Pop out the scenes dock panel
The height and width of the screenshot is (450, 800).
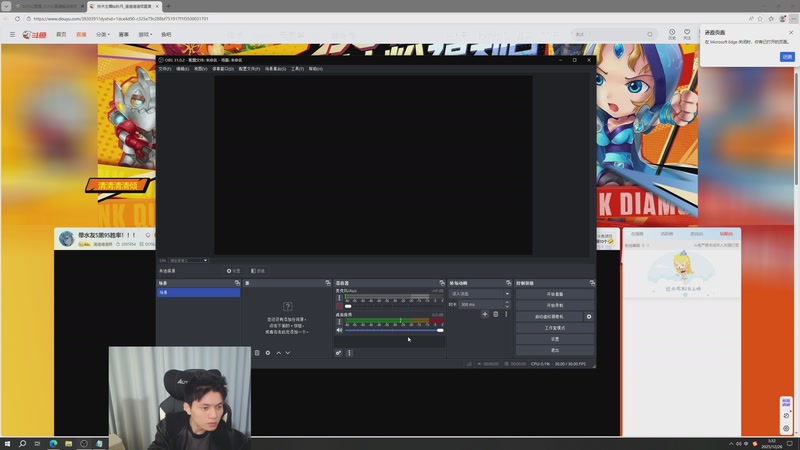(x=237, y=283)
